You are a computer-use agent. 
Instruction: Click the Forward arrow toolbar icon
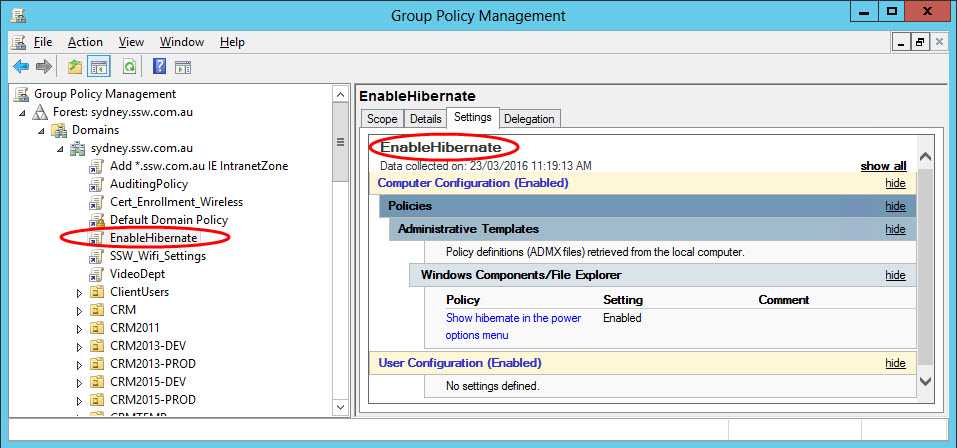pos(43,67)
